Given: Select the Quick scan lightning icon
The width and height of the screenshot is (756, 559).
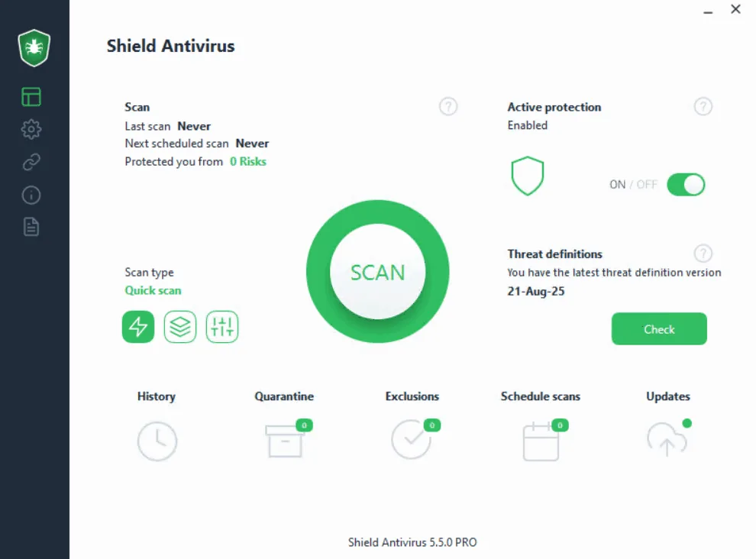Looking at the screenshot, I should [x=138, y=327].
